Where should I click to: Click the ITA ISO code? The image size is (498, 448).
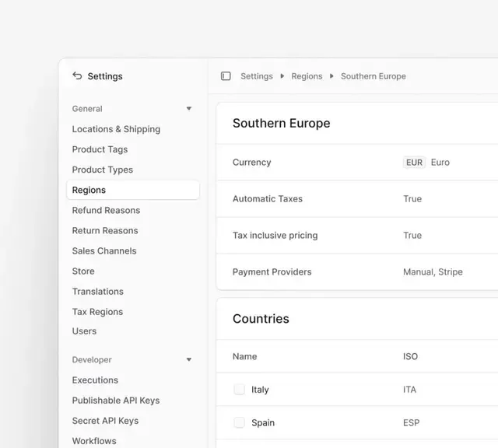click(x=410, y=390)
